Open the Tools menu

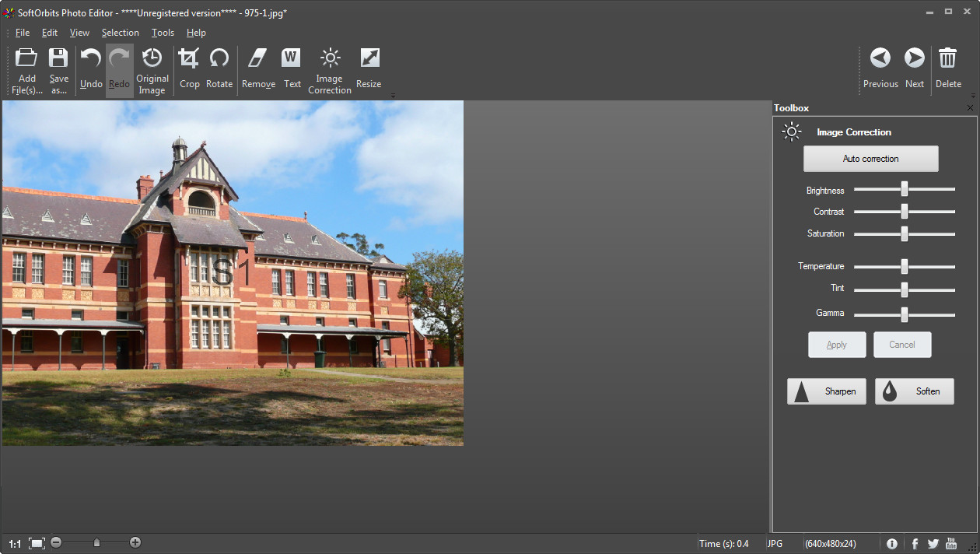[163, 33]
